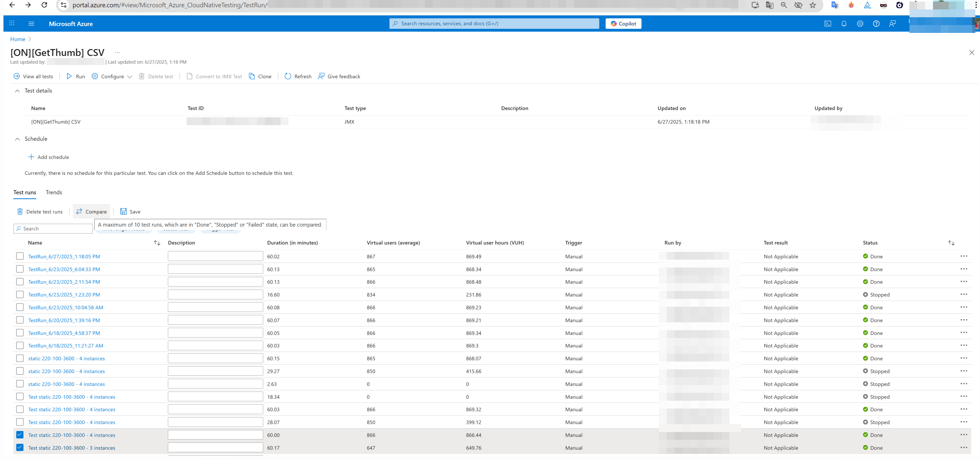The image size is (980, 460).
Task: Open the Configure dropdown
Action: (112, 76)
